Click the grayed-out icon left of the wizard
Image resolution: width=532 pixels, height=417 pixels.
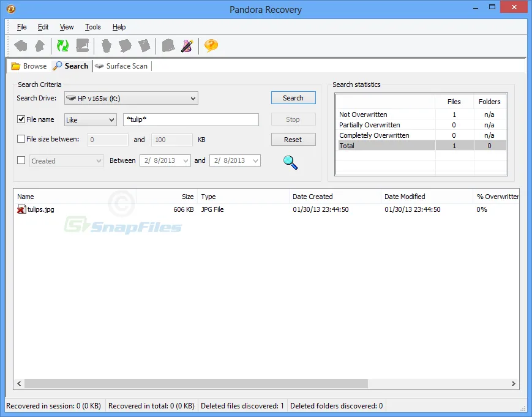(168, 45)
